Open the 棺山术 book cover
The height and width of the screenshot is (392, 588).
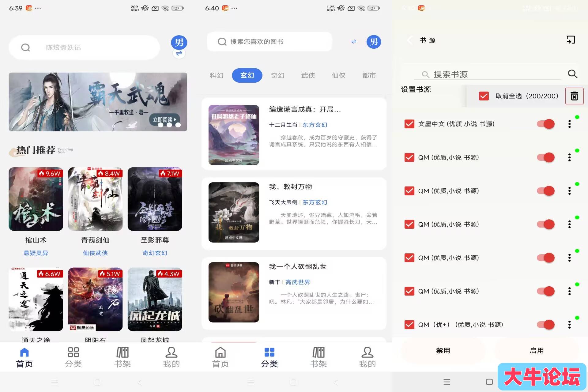click(x=36, y=199)
